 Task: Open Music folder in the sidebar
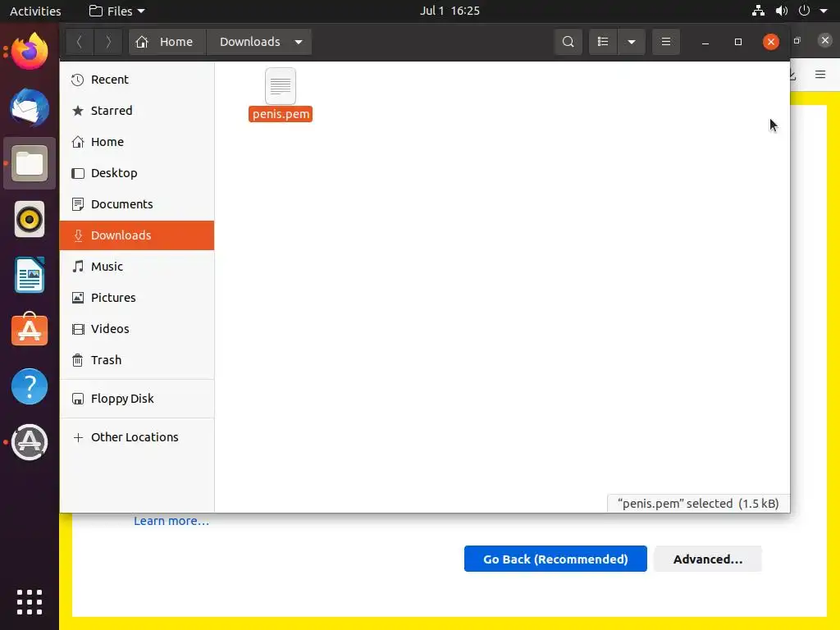coord(137,267)
